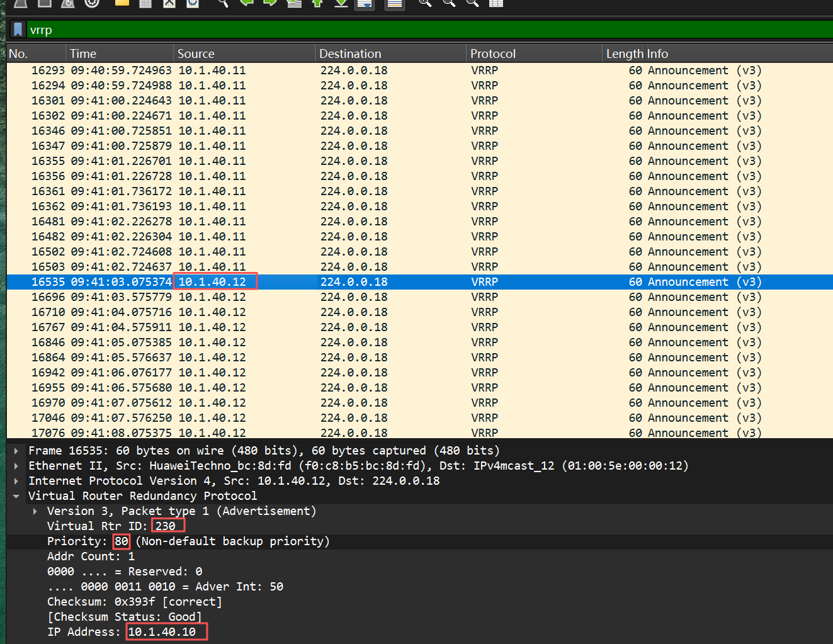Select packet number 16293
The height and width of the screenshot is (644, 833).
[x=419, y=71]
